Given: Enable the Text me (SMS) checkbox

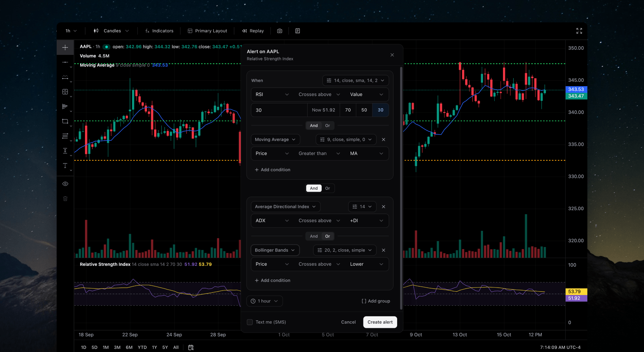Looking at the screenshot, I should 250,322.
